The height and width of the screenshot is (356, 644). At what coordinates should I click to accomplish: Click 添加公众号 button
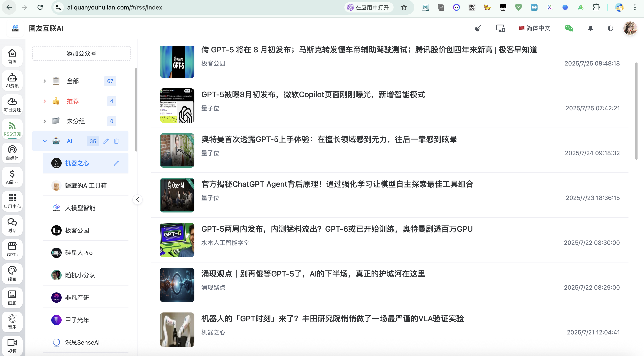tap(81, 53)
